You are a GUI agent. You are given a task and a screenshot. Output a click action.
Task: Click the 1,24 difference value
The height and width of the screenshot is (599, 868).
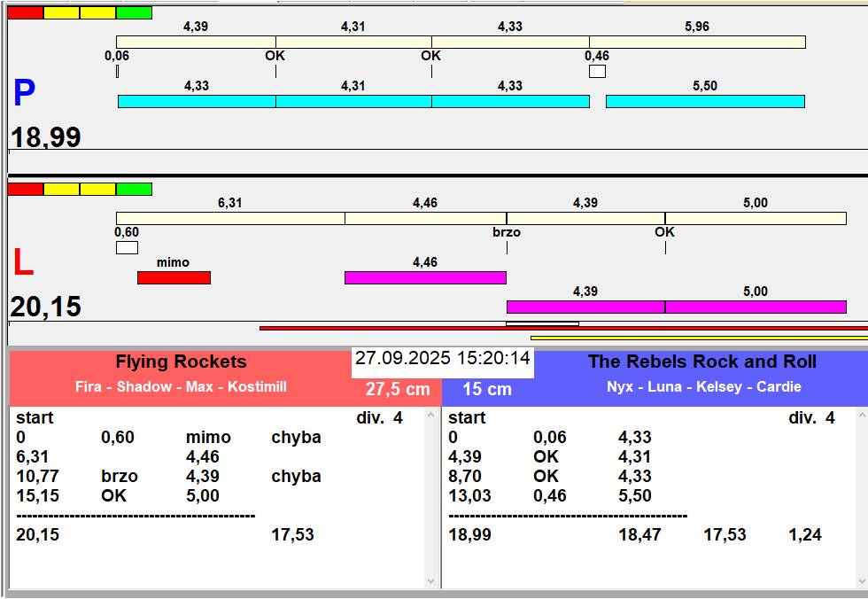pyautogui.click(x=805, y=535)
